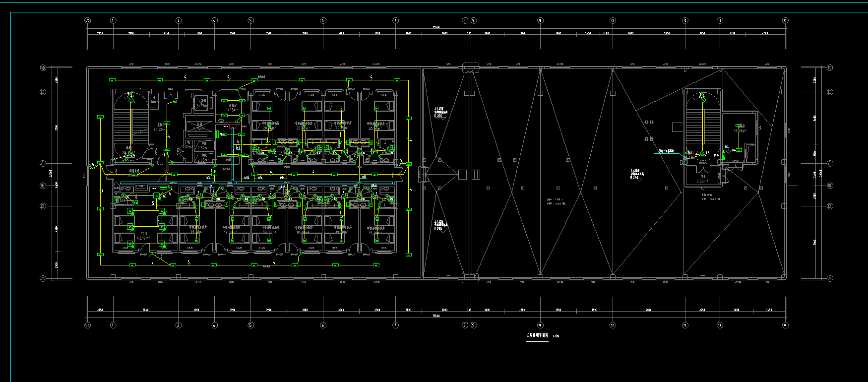
Task: Click grid axis bubble B on right side
Action: tap(830, 206)
